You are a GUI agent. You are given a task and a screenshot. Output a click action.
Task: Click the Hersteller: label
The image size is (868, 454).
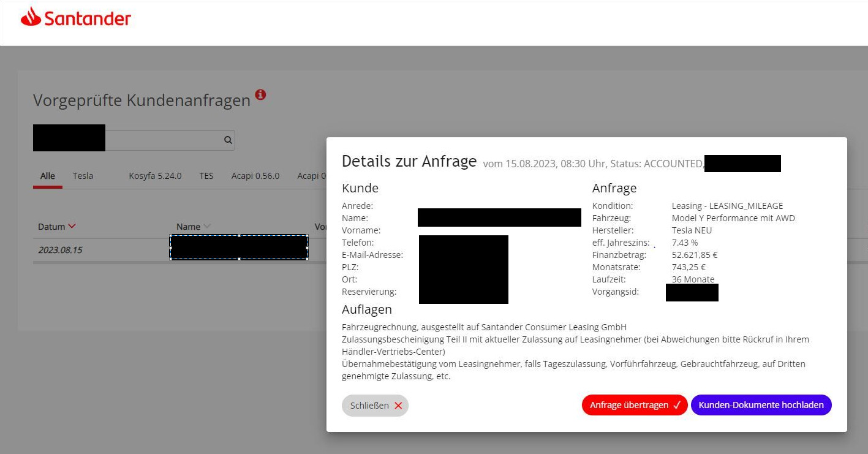pos(613,230)
